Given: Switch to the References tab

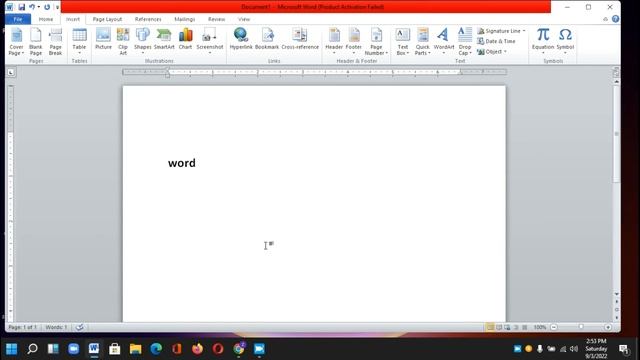Looking at the screenshot, I should point(148,19).
